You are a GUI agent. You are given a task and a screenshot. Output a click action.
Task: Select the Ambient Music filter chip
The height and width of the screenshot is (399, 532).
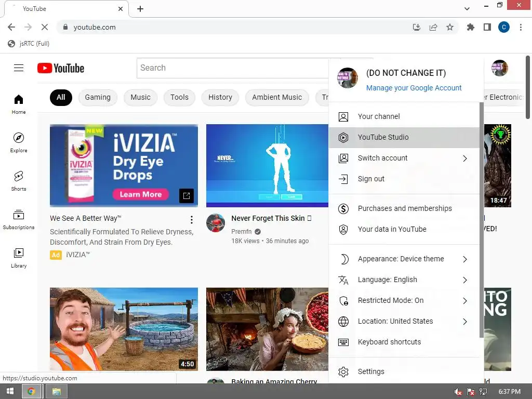tap(277, 98)
